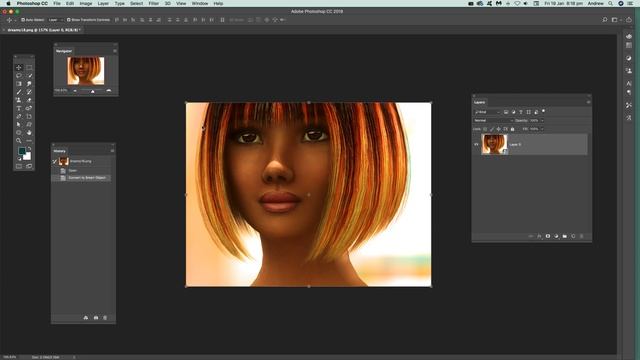Select the Convert to Smart Object history state
The width and height of the screenshot is (640, 360).
coord(82,178)
